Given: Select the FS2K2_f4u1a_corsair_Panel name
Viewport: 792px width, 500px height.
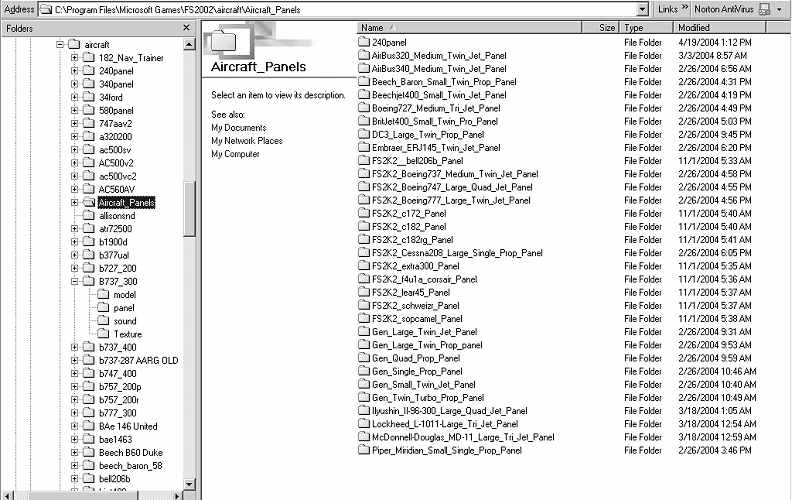Looking at the screenshot, I should click(x=424, y=279).
